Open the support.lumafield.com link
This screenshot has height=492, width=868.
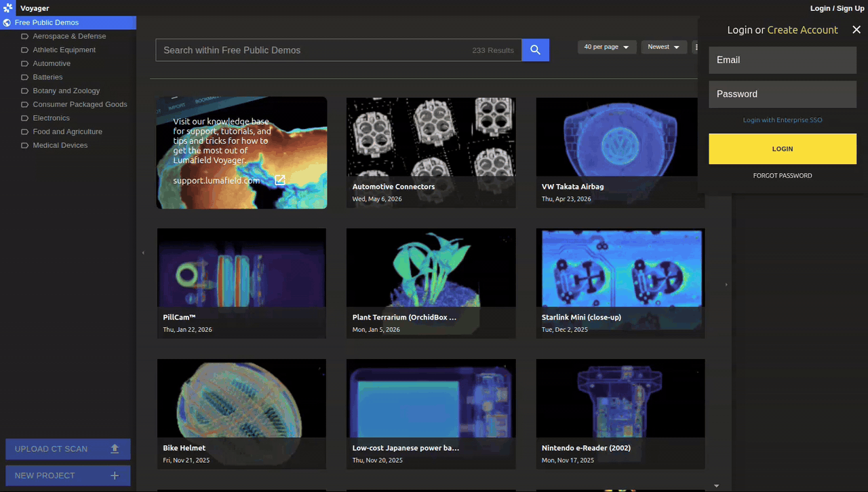click(216, 181)
